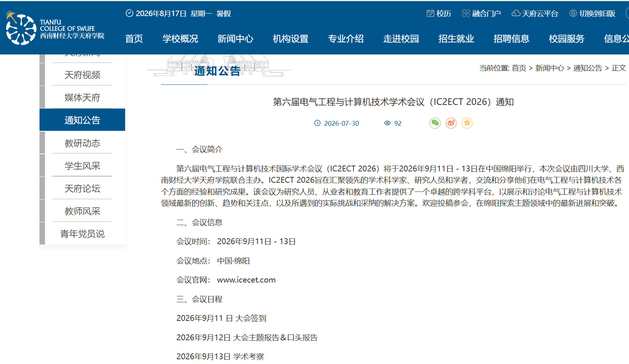This screenshot has height=364, width=629.
Task: Click the Tianfu College of SWUFE logo
Action: click(x=55, y=29)
